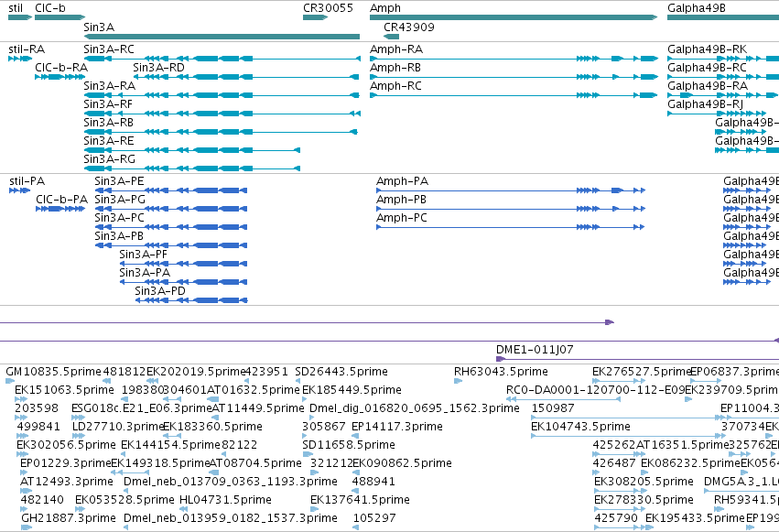Image resolution: width=779 pixels, height=532 pixels.
Task: Click the Galpha49B-RJ transcript label
Action: pos(706,104)
